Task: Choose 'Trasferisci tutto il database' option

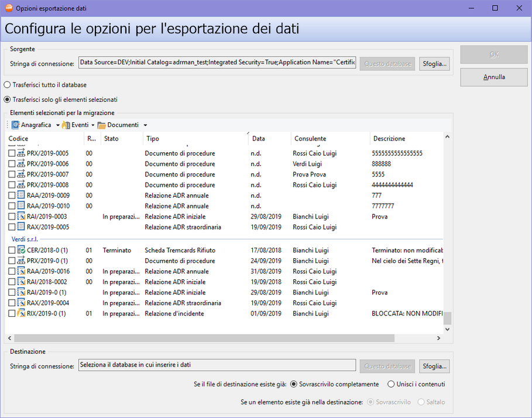Action: point(8,85)
